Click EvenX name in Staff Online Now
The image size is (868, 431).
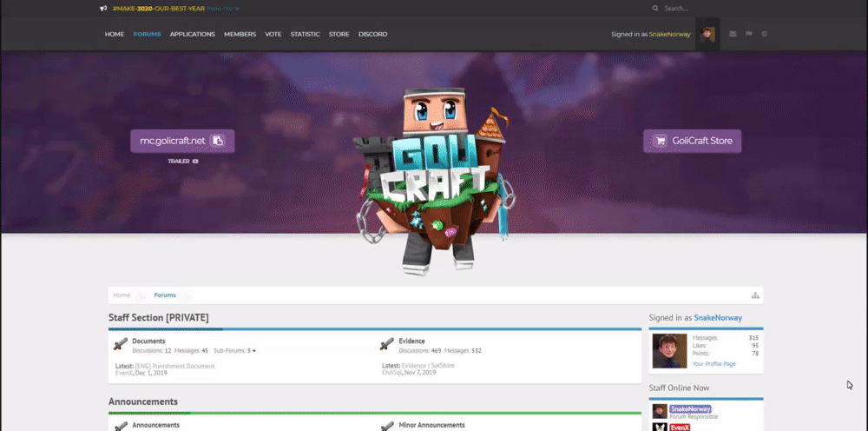680,428
